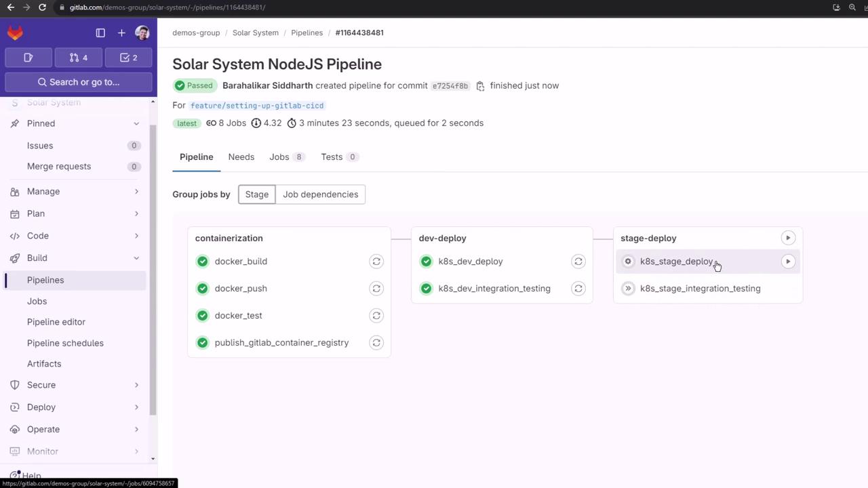The width and height of the screenshot is (868, 488).
Task: Copy the commit SHA to clipboard
Action: (x=480, y=86)
